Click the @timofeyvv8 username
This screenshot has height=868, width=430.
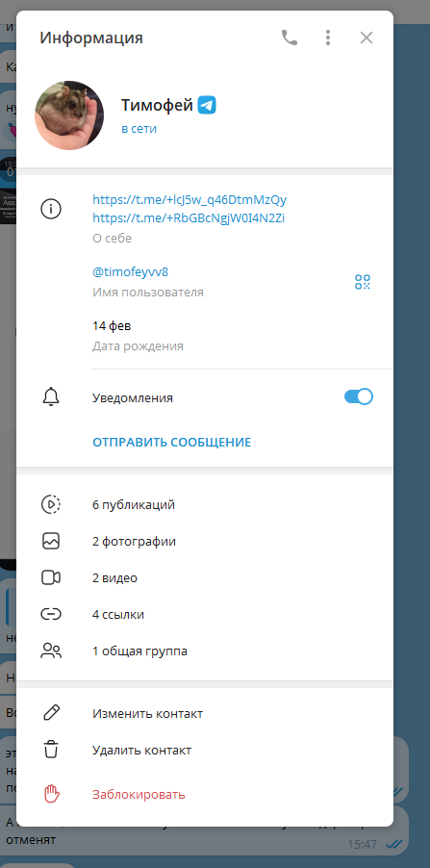pos(130,271)
